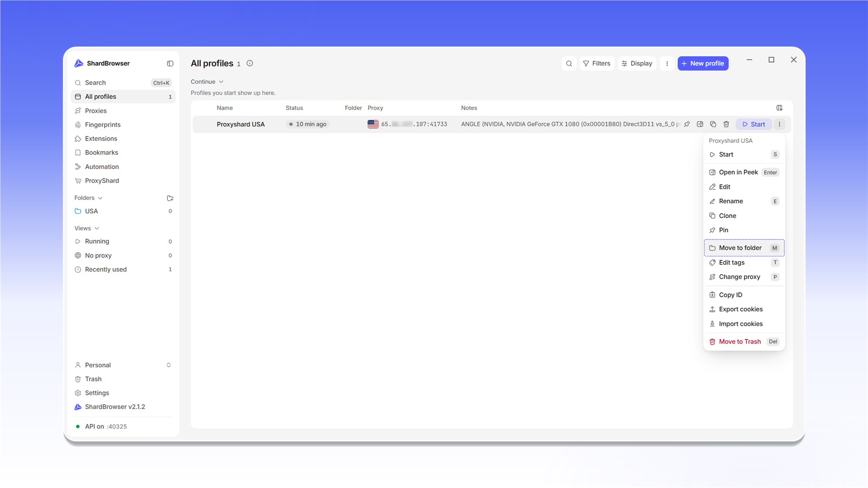Choose Clone in the context menu
Image resolution: width=868 pixels, height=488 pixels.
point(744,216)
